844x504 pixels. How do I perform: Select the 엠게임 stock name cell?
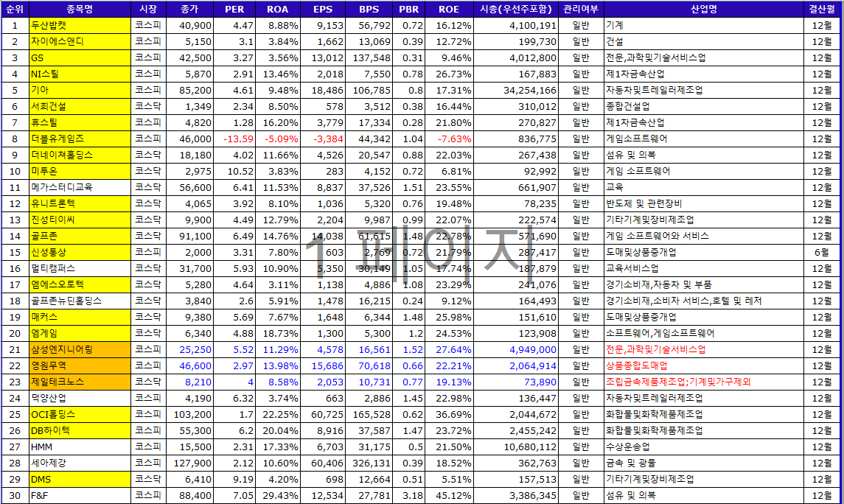80,333
